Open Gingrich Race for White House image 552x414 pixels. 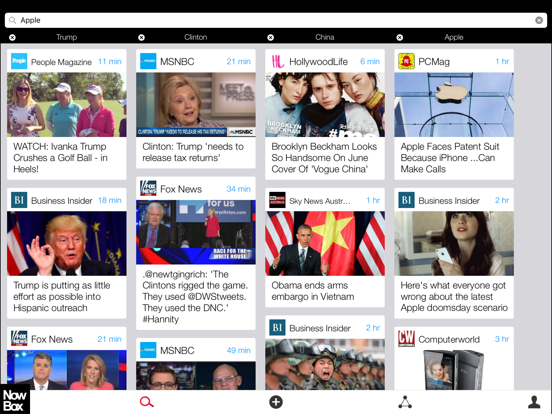[x=196, y=232]
